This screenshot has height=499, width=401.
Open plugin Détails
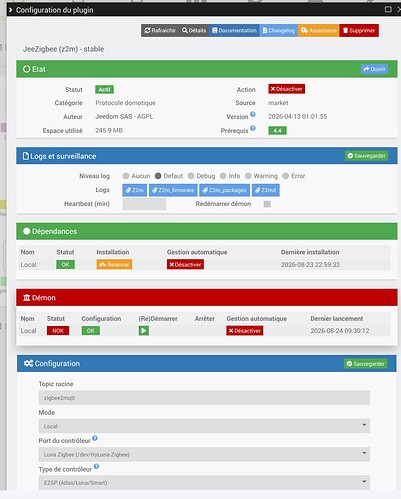tap(194, 31)
